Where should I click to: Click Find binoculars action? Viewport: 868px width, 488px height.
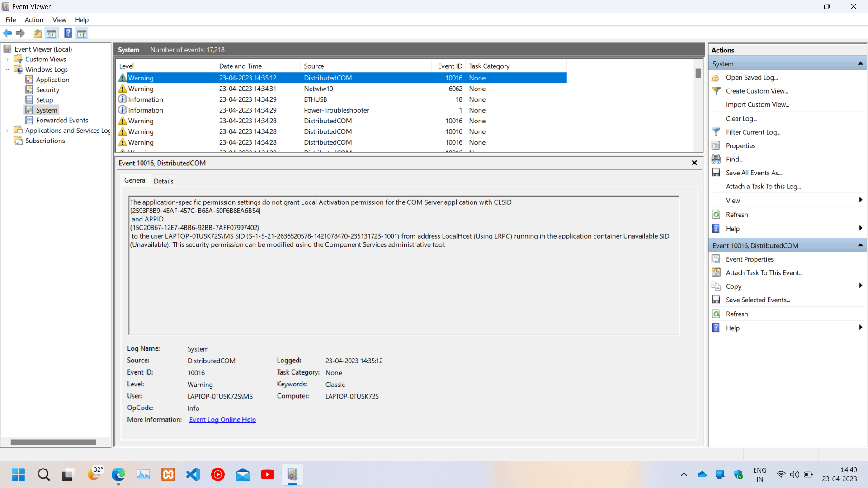[734, 159]
